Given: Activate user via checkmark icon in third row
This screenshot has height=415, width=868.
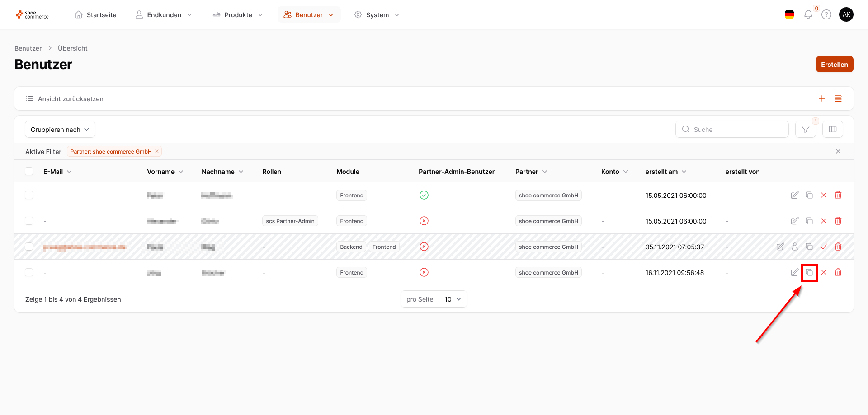Looking at the screenshot, I should coord(823,247).
